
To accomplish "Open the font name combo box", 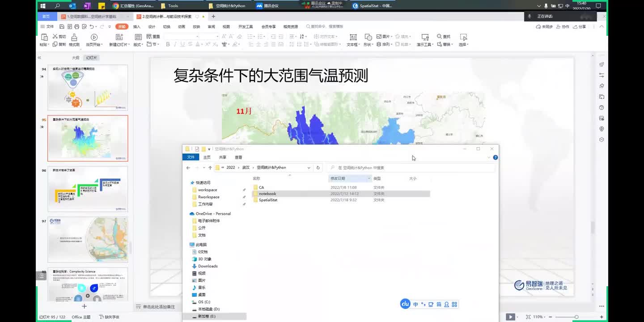I will click(x=181, y=37).
